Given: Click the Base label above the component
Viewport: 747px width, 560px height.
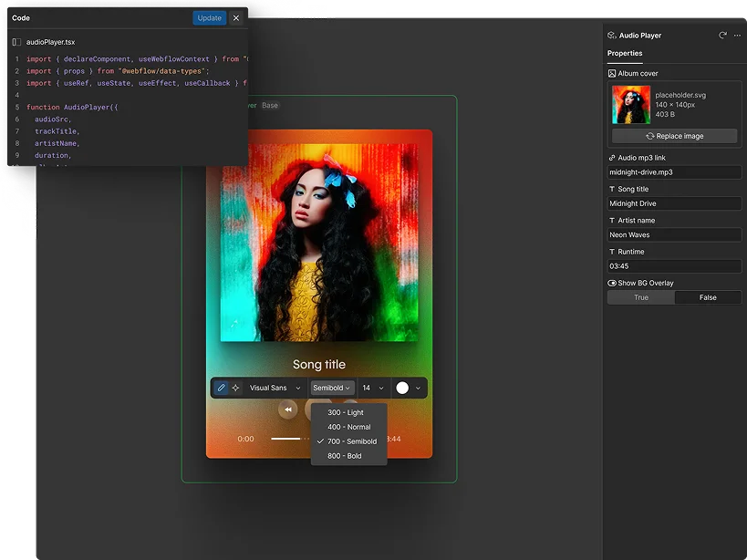Looking at the screenshot, I should coord(270,105).
